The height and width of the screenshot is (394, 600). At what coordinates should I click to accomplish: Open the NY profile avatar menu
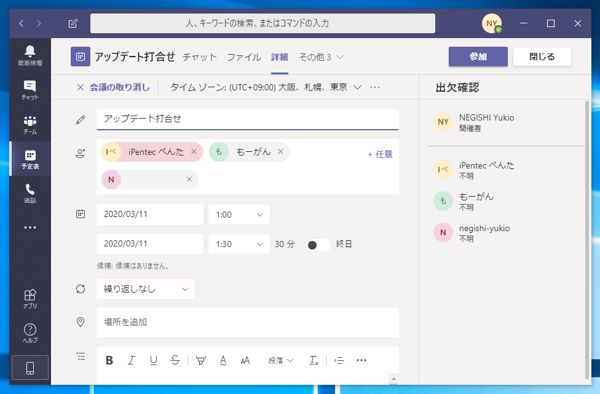point(492,24)
